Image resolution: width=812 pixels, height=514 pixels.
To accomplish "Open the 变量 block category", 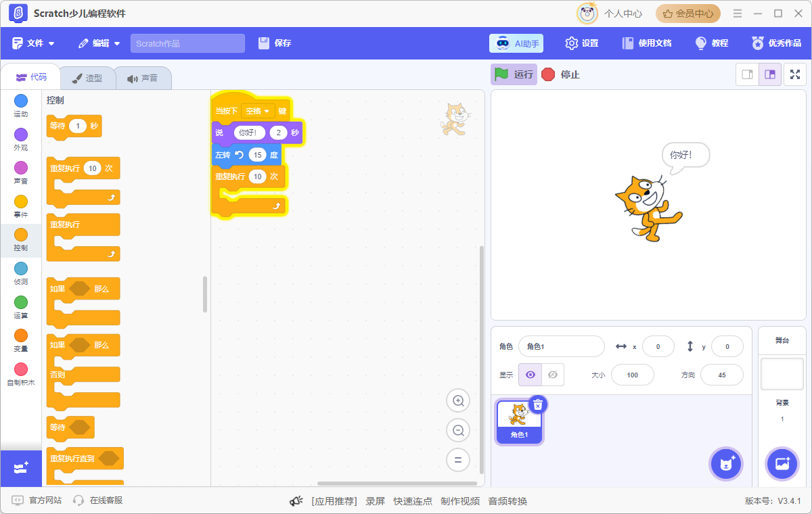I will tap(21, 341).
